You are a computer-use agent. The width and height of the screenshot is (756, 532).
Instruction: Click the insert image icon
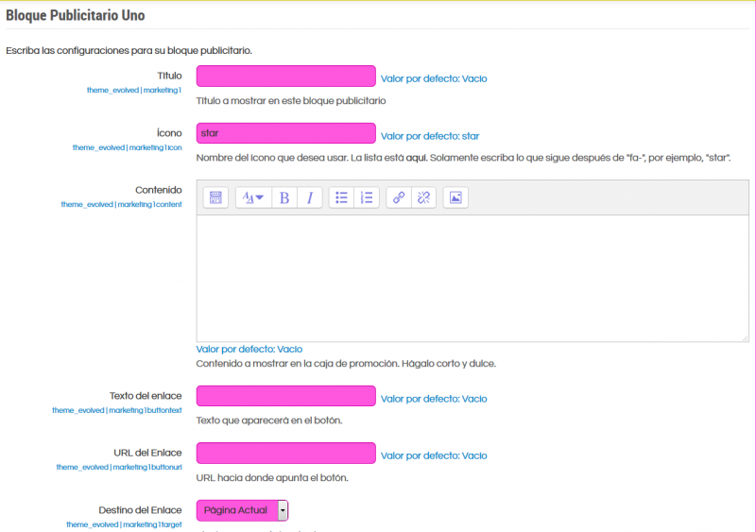(x=455, y=197)
